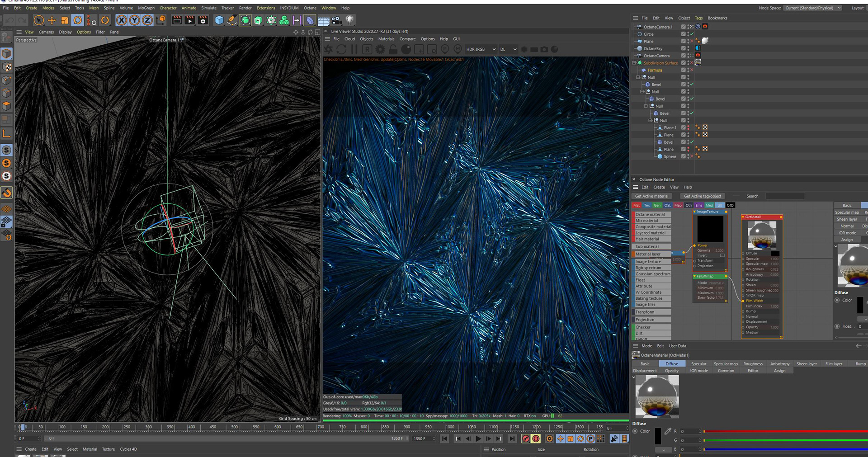Click clay mode sphere in Live Viewer
The height and width of the screenshot is (457, 868).
pos(406,49)
